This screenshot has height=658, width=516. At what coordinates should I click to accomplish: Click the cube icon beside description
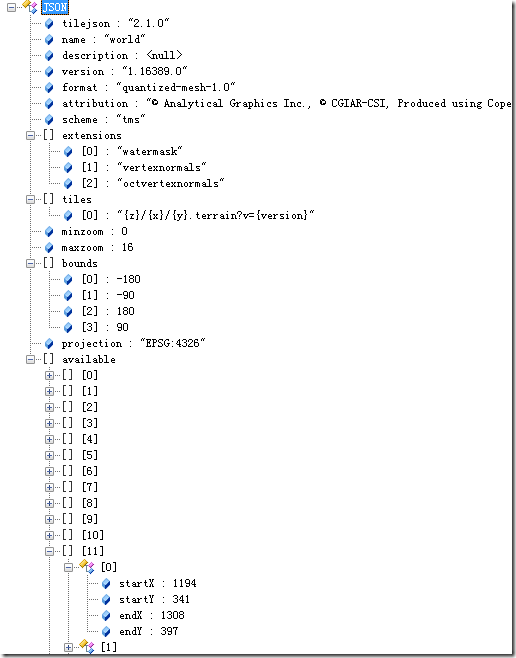pyautogui.click(x=49, y=55)
